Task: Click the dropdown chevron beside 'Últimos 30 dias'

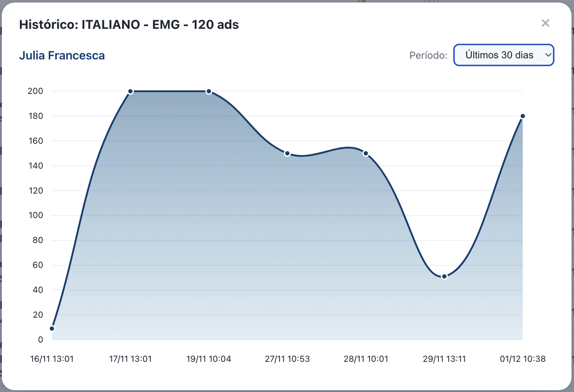Action: coord(548,55)
